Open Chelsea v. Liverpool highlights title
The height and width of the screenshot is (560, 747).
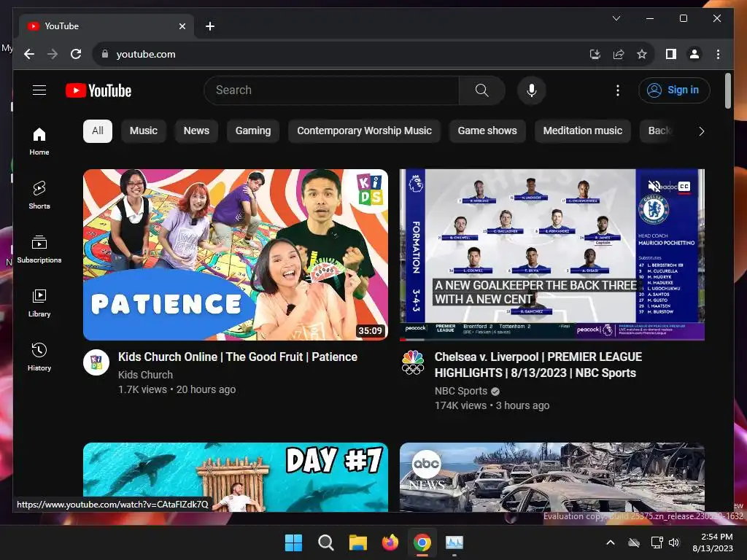pos(538,365)
